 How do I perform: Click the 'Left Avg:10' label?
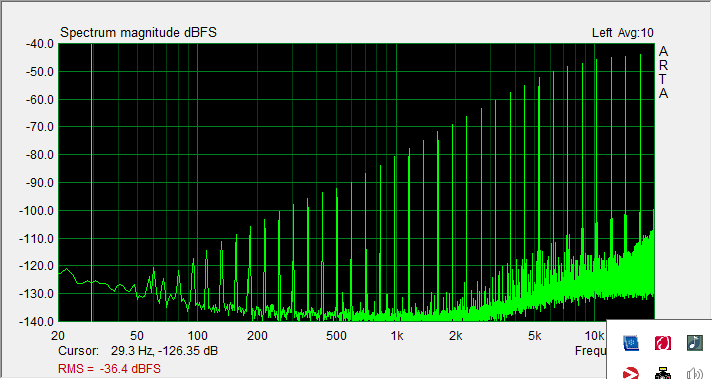coord(623,33)
